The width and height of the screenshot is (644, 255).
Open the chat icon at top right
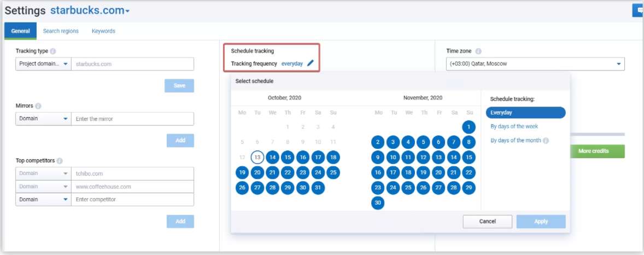[638, 11]
